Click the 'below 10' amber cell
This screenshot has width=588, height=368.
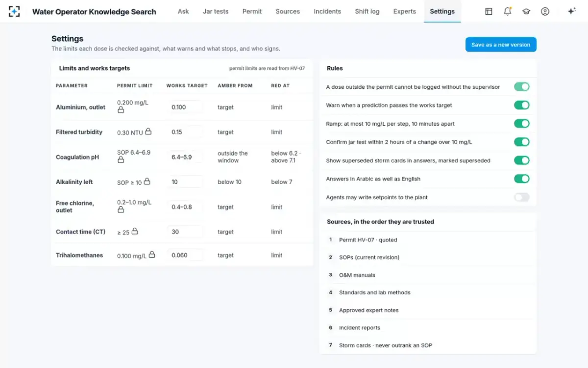229,182
